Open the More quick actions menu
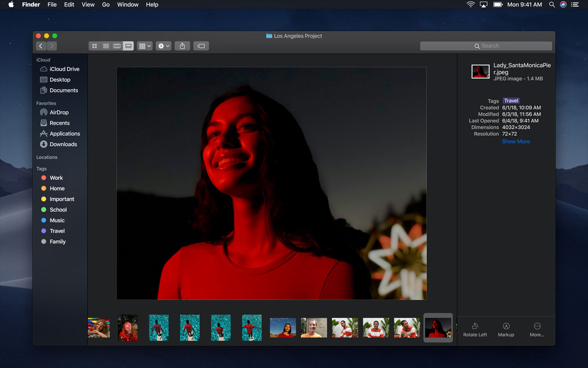This screenshot has width=588, height=368. click(537, 330)
